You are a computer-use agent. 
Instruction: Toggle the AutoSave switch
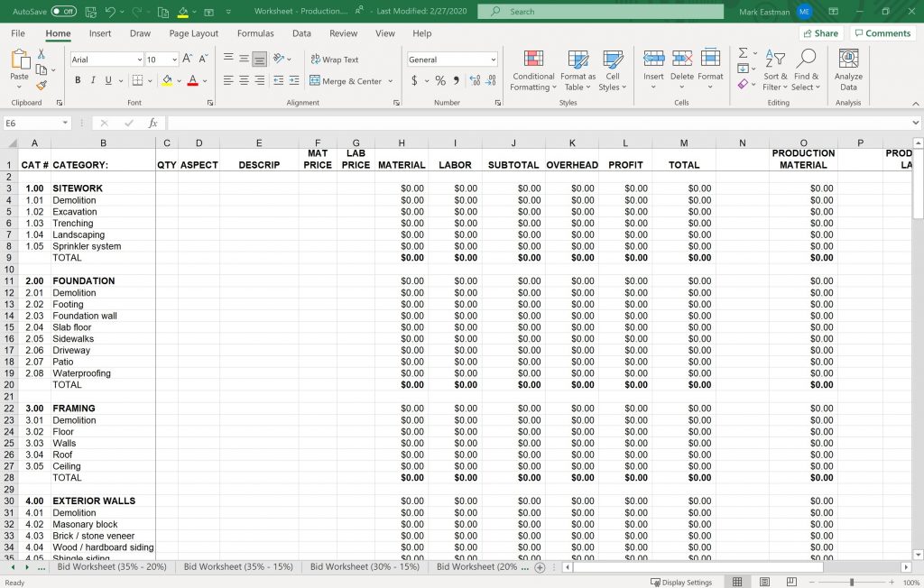[x=63, y=12]
